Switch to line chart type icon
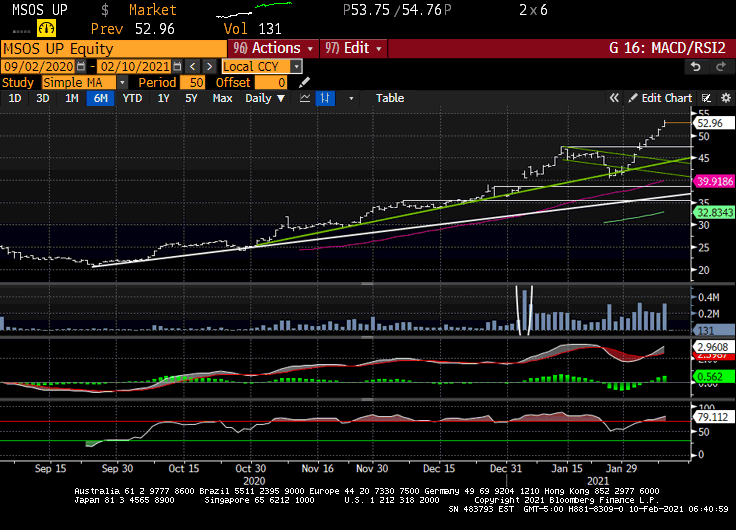 [305, 98]
